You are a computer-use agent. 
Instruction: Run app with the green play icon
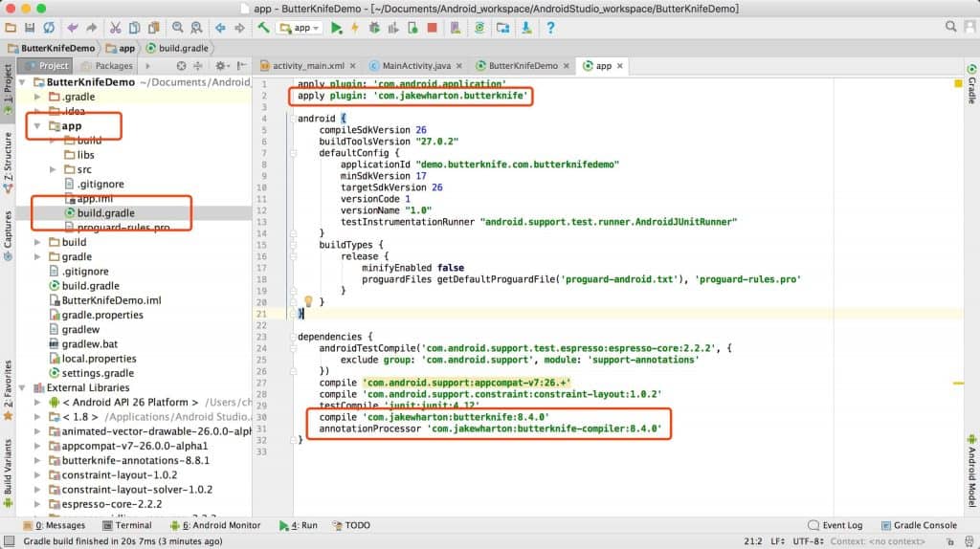[x=336, y=28]
